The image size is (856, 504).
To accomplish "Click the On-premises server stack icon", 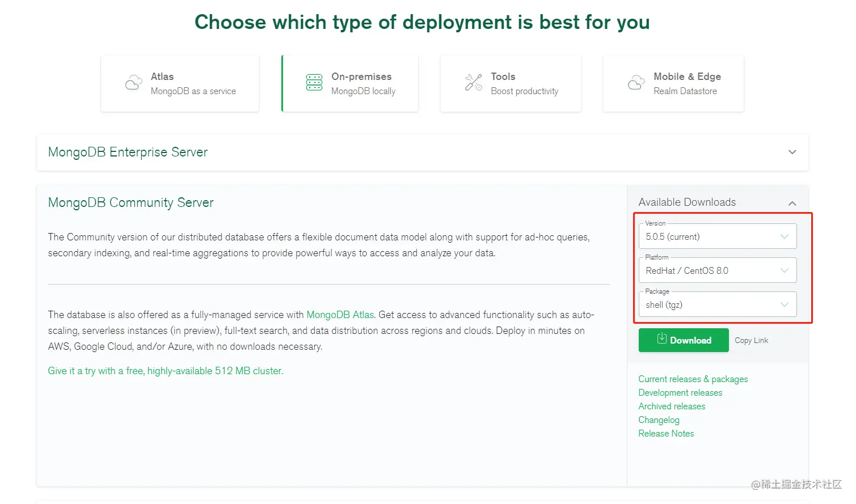I will (x=314, y=83).
